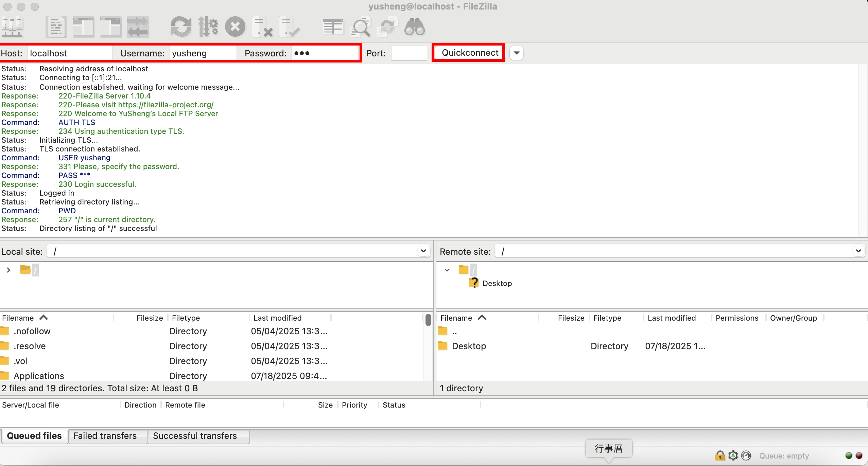Click the speed limits gauge icon

click(x=746, y=455)
